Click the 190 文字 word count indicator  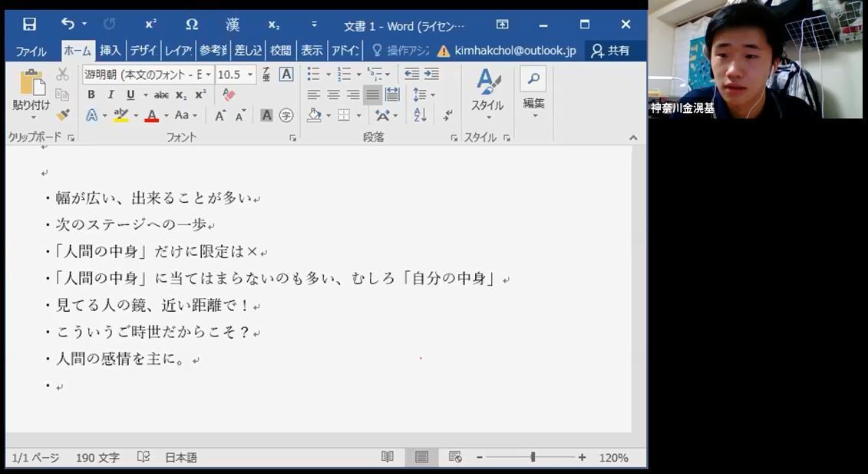click(97, 457)
